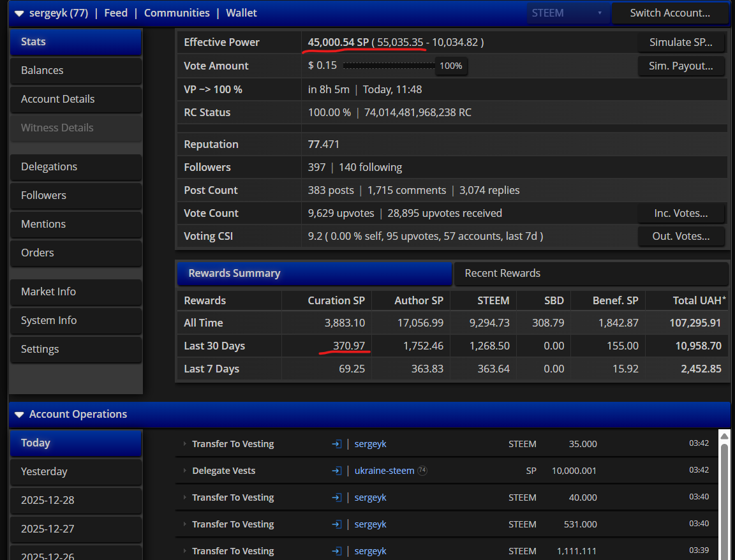Open the System Info sidebar tab

[x=76, y=321]
